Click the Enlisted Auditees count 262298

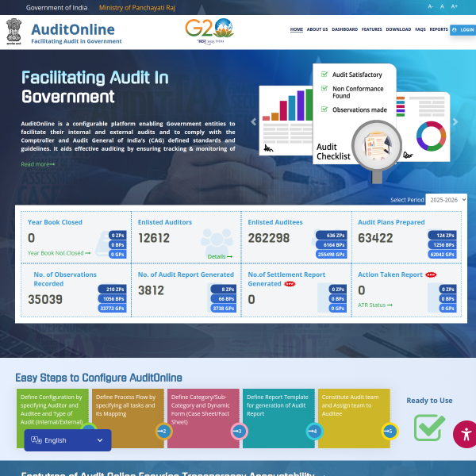click(x=269, y=238)
